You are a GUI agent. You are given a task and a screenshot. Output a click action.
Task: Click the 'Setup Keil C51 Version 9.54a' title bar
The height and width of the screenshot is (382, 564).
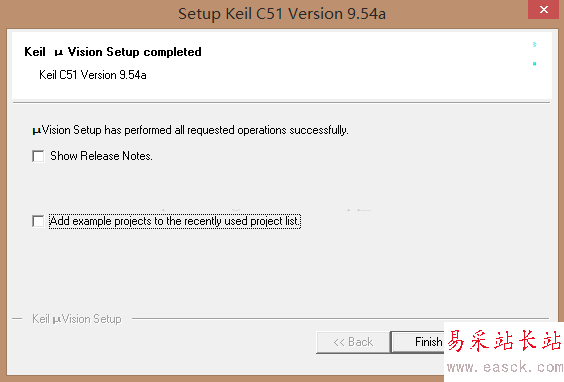pos(282,14)
